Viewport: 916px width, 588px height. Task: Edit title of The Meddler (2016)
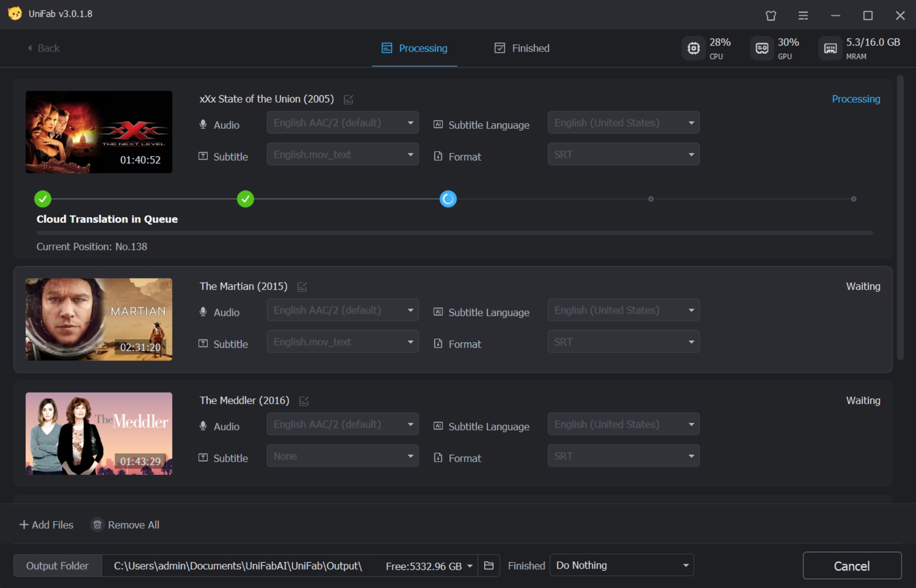(304, 401)
